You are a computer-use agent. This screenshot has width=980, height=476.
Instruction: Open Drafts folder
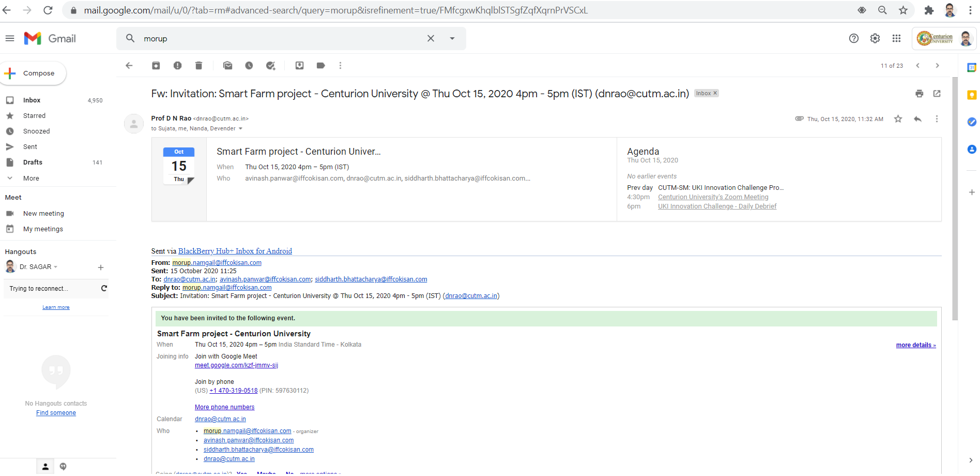pyautogui.click(x=33, y=162)
